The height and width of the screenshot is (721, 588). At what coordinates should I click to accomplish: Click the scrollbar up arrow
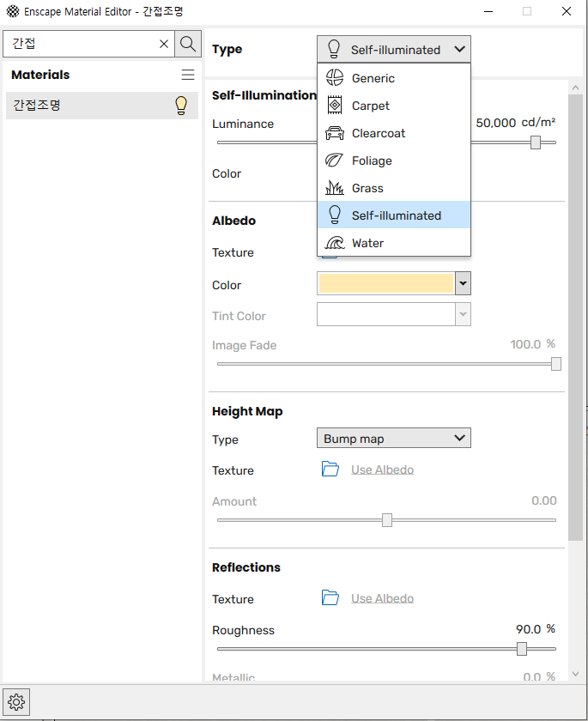(x=575, y=88)
